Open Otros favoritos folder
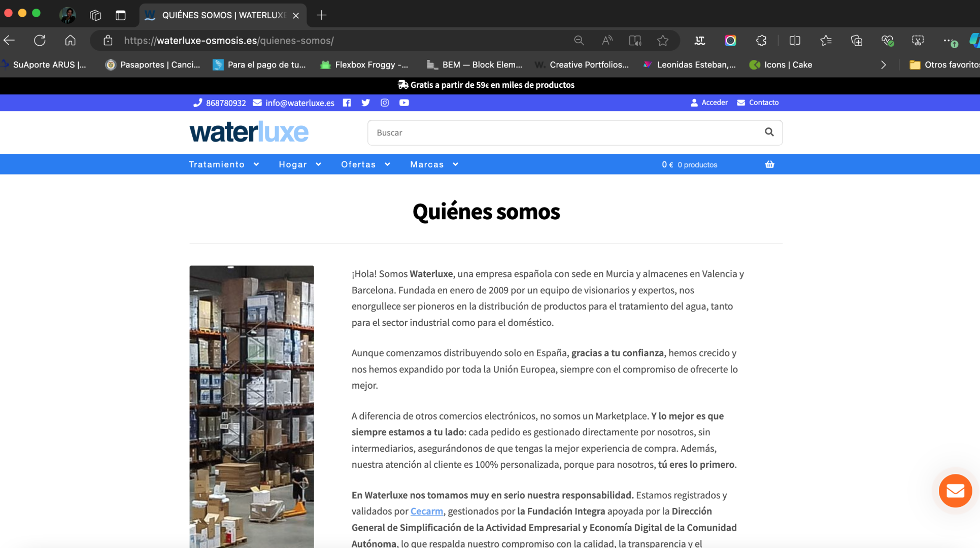 point(944,65)
